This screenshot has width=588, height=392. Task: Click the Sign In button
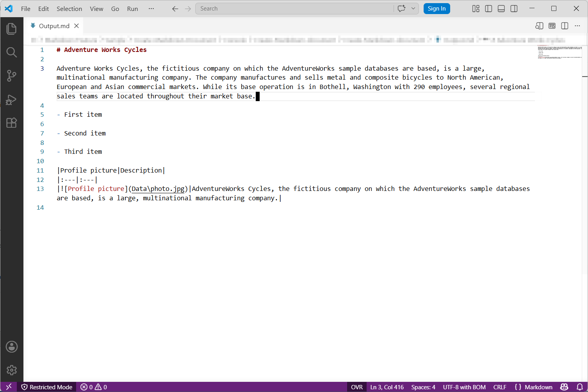pyautogui.click(x=437, y=9)
